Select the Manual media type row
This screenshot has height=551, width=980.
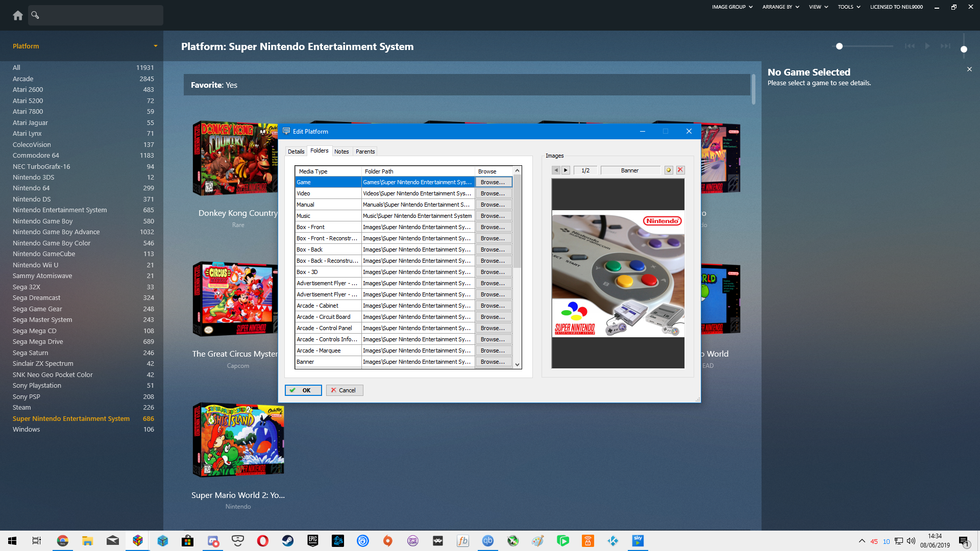pos(328,205)
